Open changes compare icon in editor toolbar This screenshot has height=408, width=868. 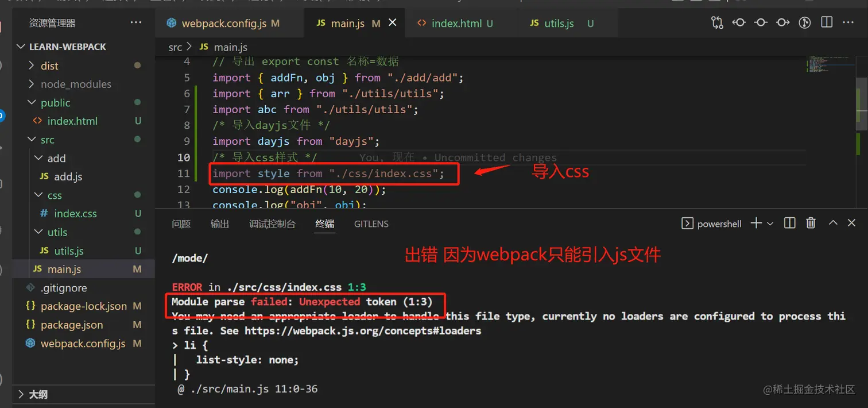point(717,22)
